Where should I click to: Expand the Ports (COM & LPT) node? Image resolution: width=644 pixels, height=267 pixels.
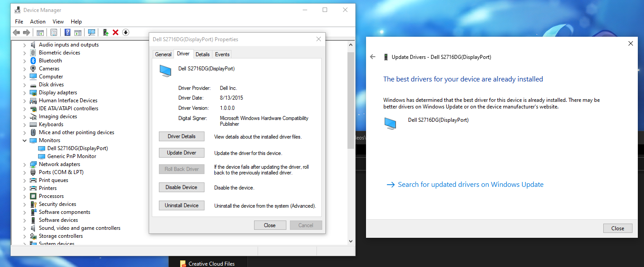point(25,172)
